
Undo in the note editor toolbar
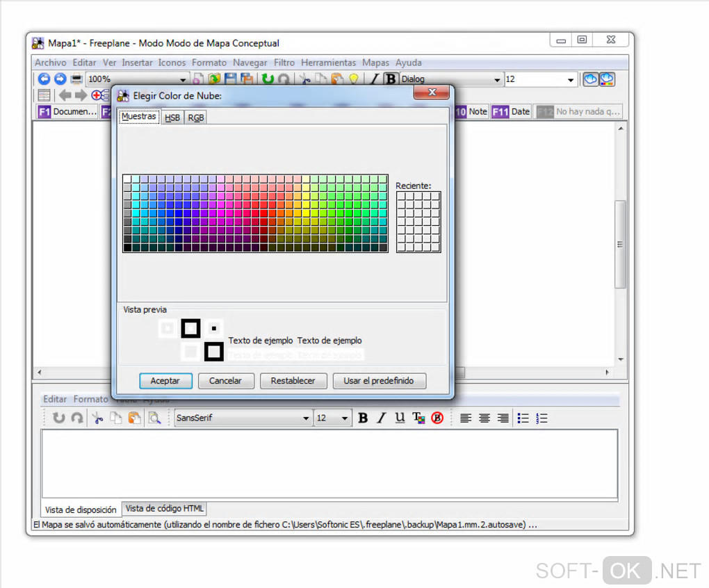click(59, 418)
